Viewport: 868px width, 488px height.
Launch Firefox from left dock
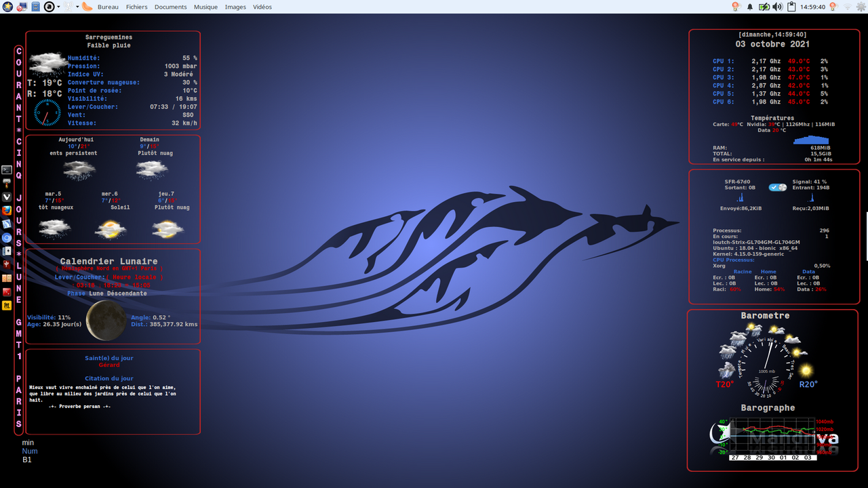click(x=7, y=211)
